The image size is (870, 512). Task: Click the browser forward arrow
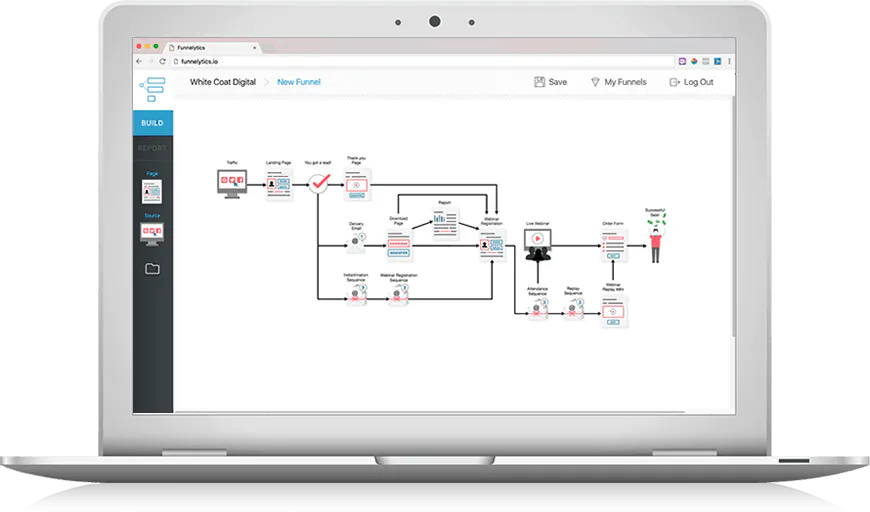[150, 61]
